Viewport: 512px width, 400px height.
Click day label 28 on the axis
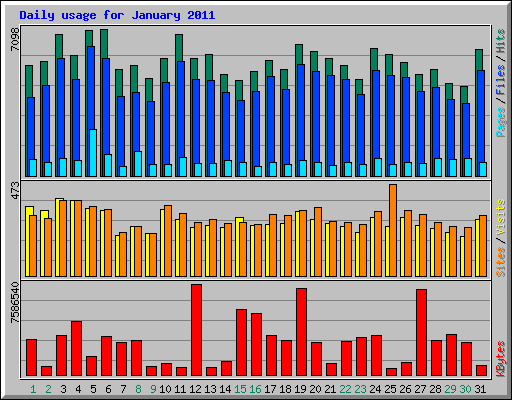[x=435, y=389]
